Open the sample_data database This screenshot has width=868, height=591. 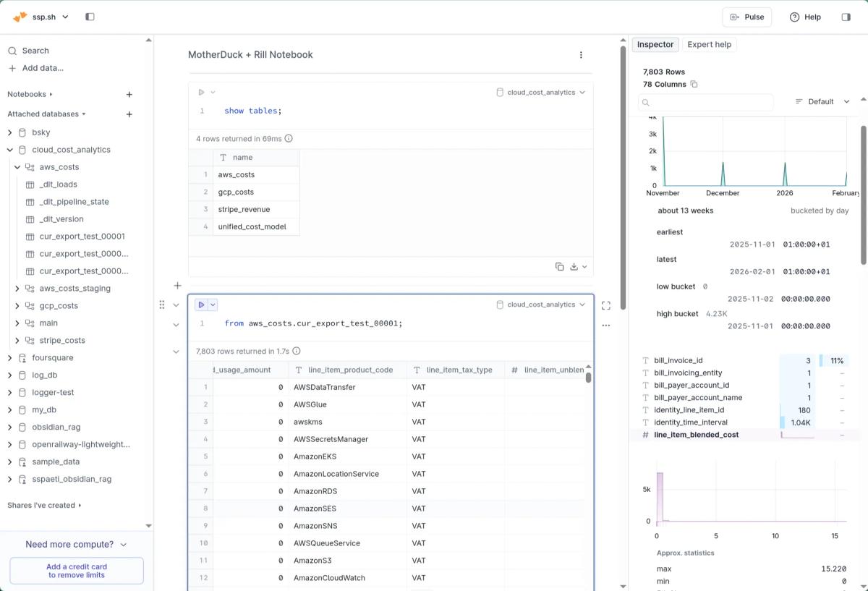coord(56,462)
